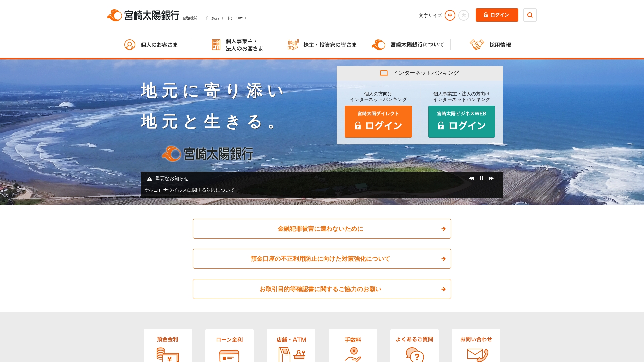Open the 個人のお客さま menu
The width and height of the screenshot is (644, 362).
tap(151, 45)
